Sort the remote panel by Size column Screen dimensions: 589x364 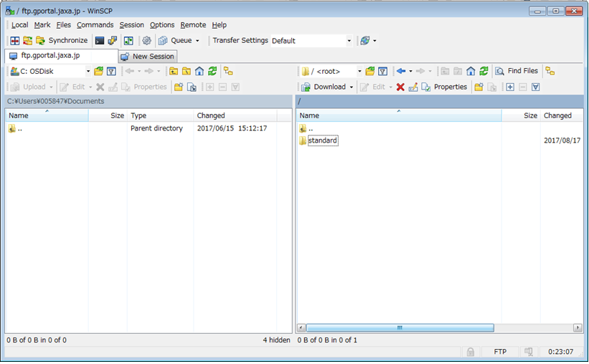[x=521, y=115]
